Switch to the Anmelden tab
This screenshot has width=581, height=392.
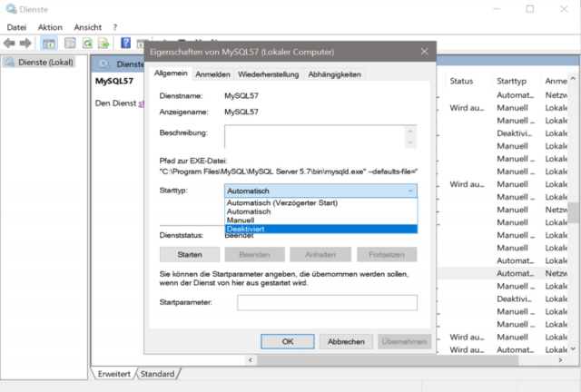tap(212, 74)
